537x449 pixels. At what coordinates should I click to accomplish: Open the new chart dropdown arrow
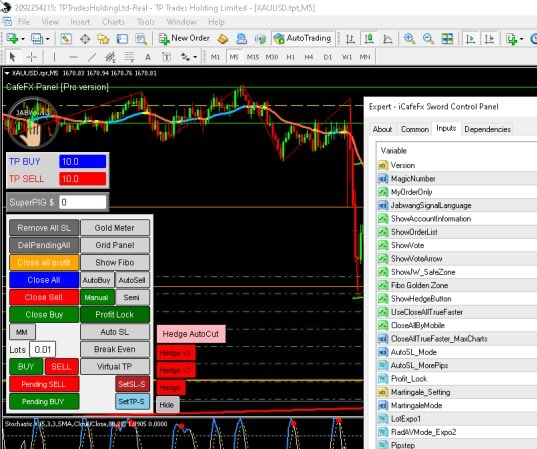click(x=23, y=39)
